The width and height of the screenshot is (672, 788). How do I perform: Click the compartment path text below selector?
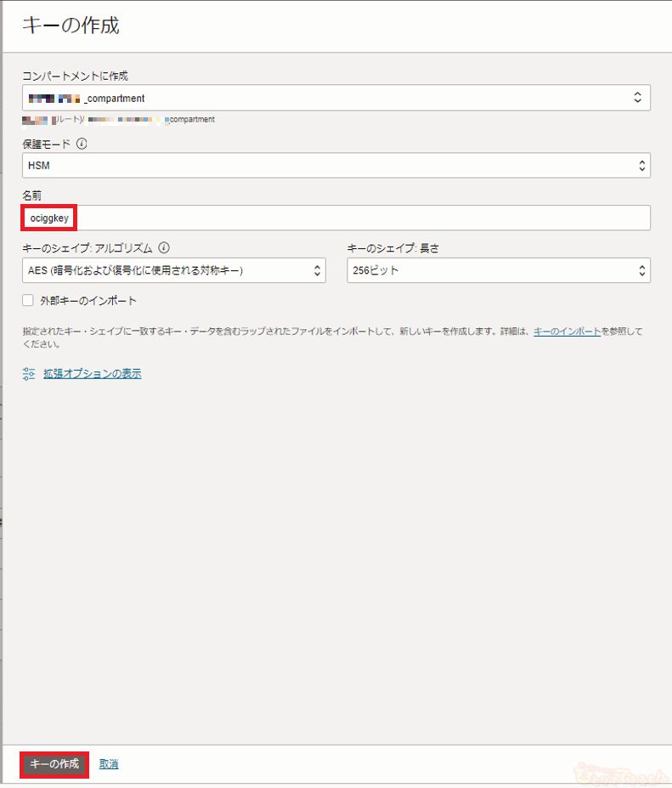pos(119,120)
